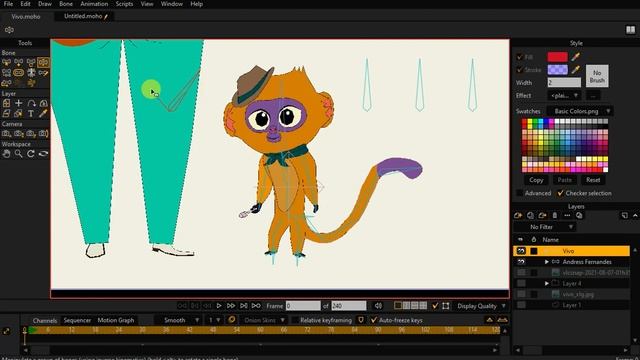Select the Eyedropper tool in Layer tools
Viewport: 640px width, 360px height.
tap(43, 113)
